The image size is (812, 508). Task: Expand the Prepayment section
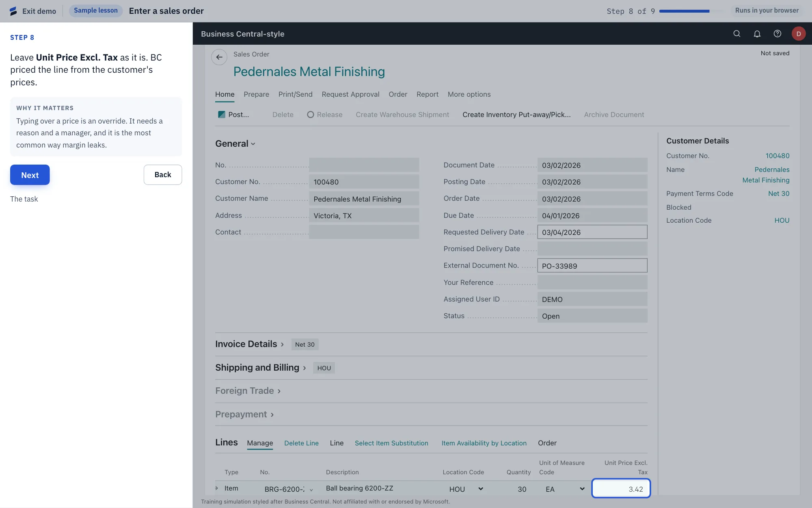(x=244, y=415)
